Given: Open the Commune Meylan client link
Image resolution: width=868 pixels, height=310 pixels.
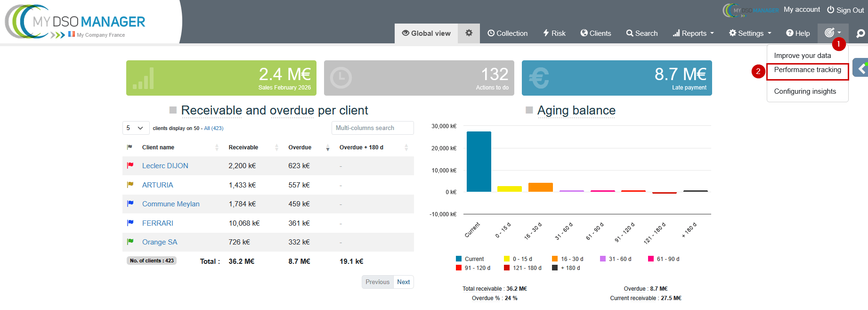Looking at the screenshot, I should [170, 204].
